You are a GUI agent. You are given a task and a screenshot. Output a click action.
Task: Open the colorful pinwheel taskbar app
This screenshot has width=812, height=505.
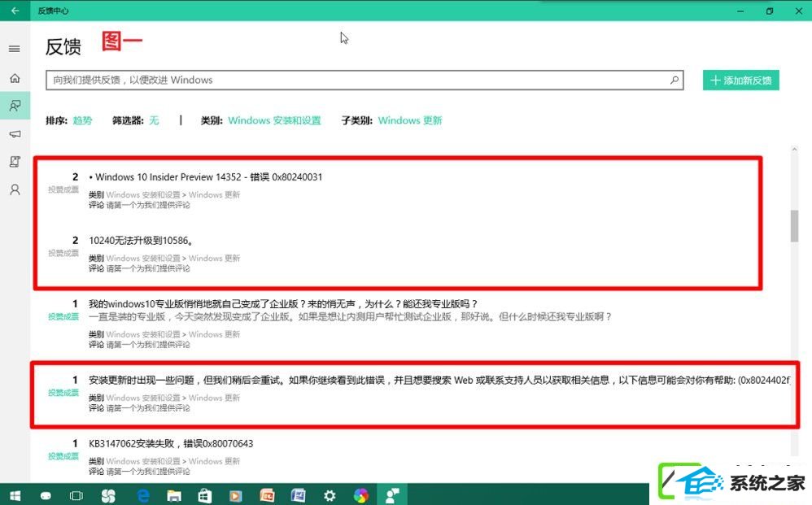coord(361,496)
